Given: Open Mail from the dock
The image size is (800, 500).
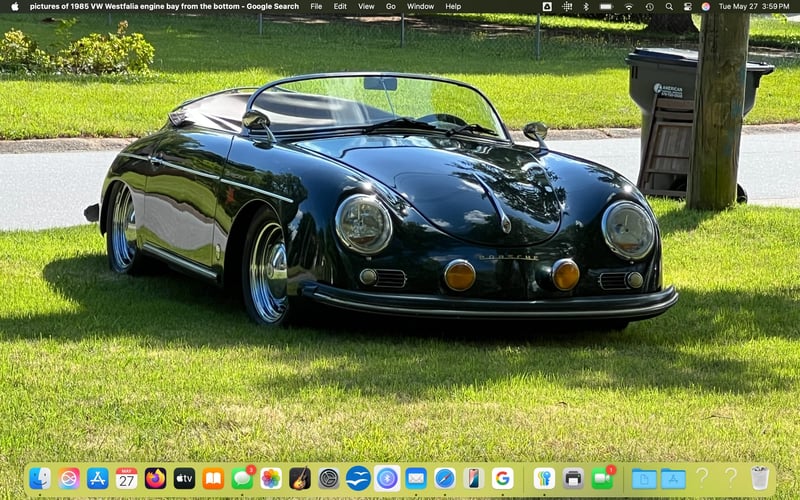Looking at the screenshot, I should click(416, 478).
